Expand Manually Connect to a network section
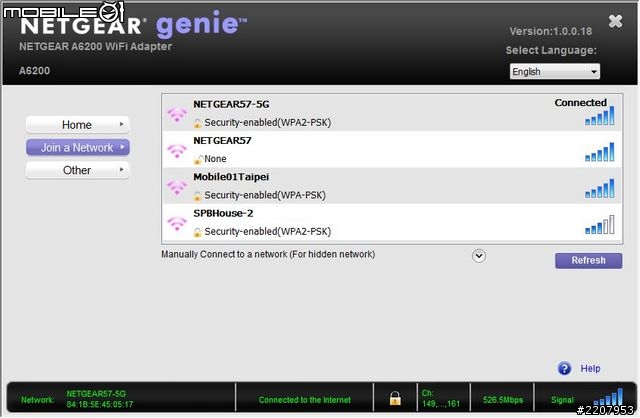This screenshot has width=640, height=418. [x=479, y=256]
